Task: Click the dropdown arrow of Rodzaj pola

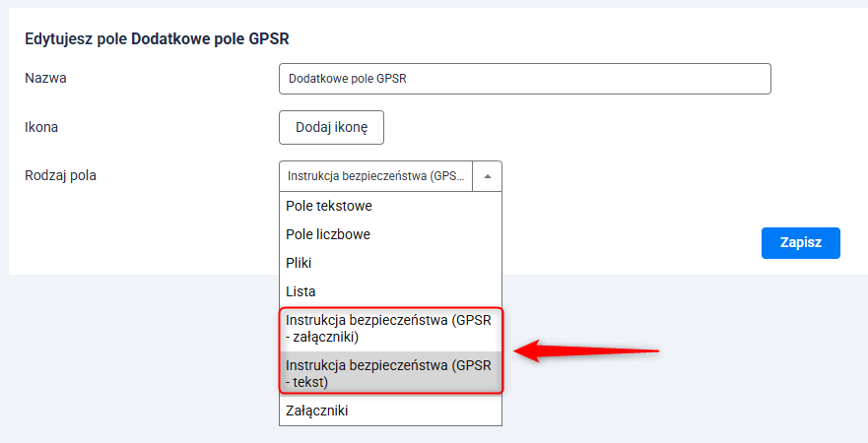Action: tap(488, 176)
